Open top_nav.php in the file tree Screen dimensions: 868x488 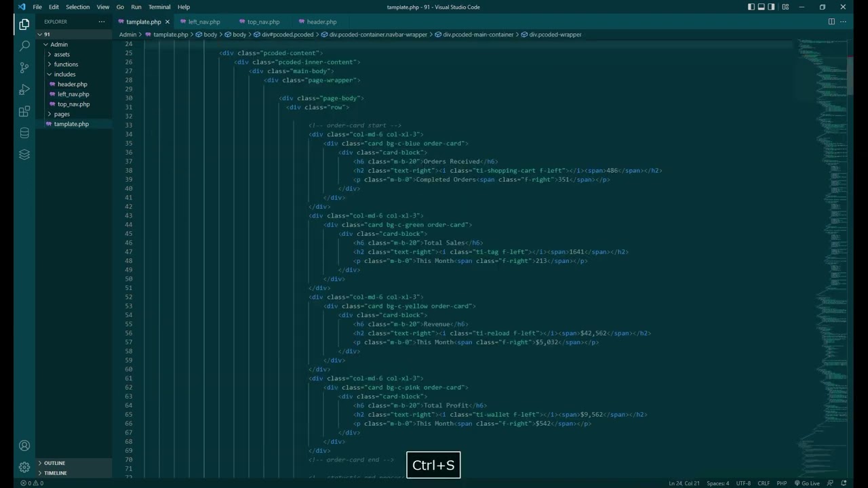pos(73,104)
